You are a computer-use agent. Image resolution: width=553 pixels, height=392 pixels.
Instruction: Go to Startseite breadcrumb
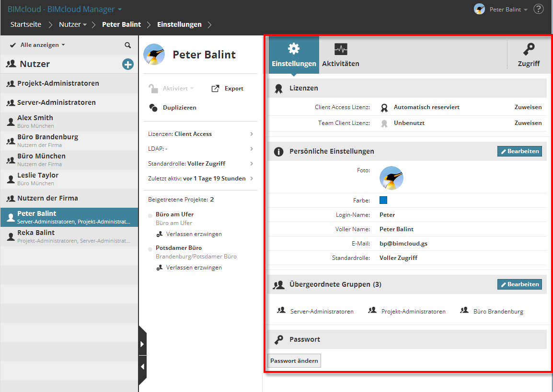pos(26,24)
